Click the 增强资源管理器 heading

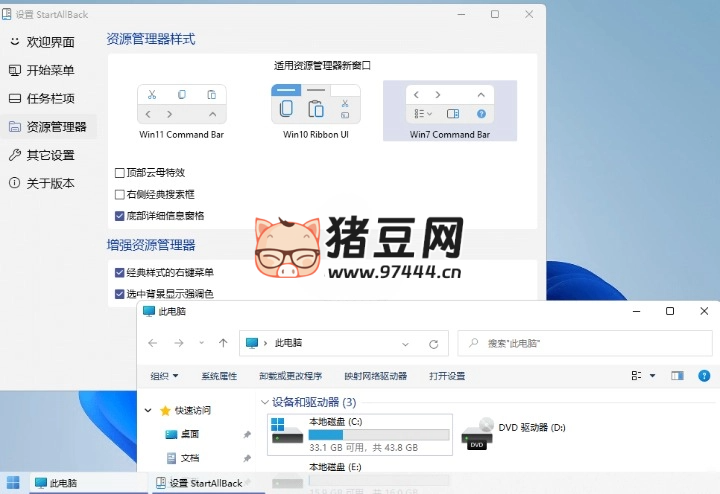[151, 245]
